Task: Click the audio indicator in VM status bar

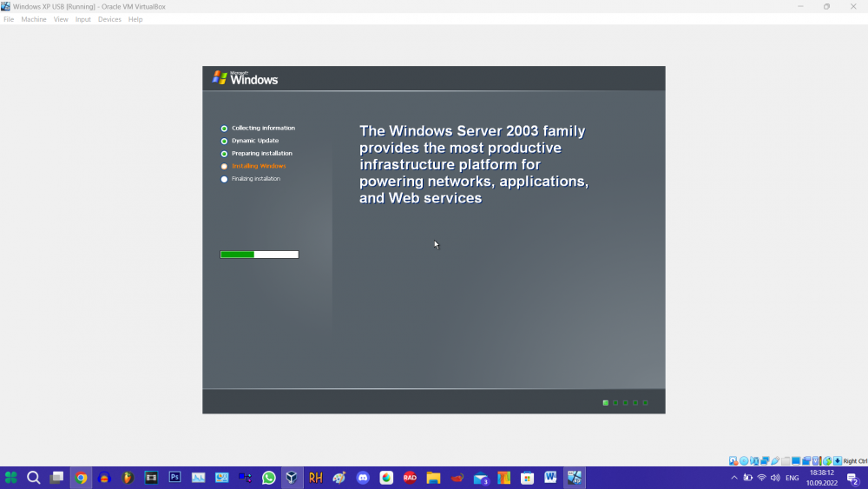Action: pos(754,460)
